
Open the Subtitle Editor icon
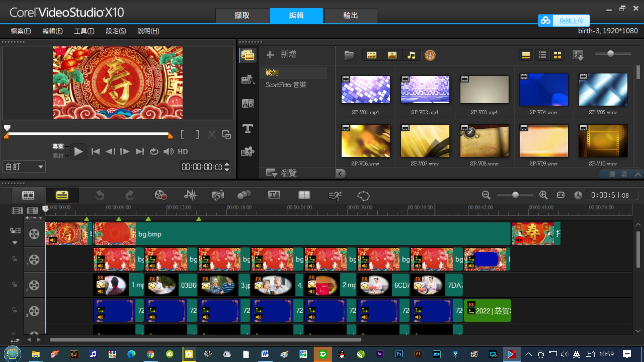coord(274,195)
